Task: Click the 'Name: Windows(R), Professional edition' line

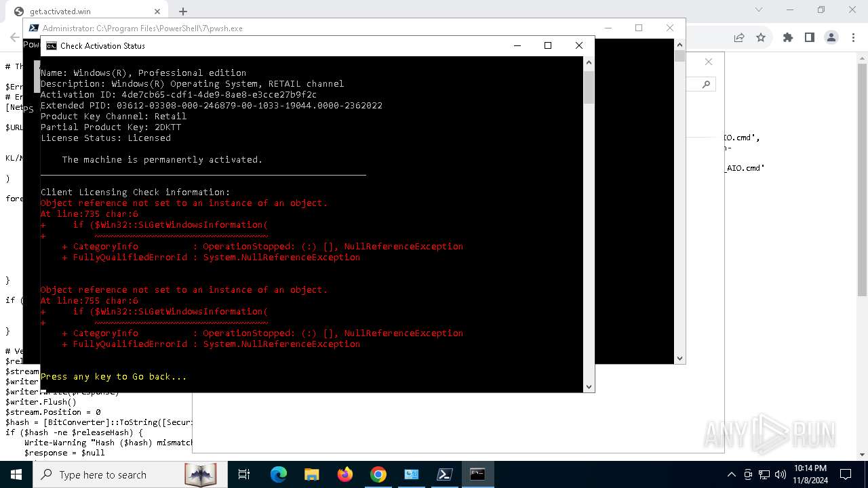Action: click(x=144, y=73)
